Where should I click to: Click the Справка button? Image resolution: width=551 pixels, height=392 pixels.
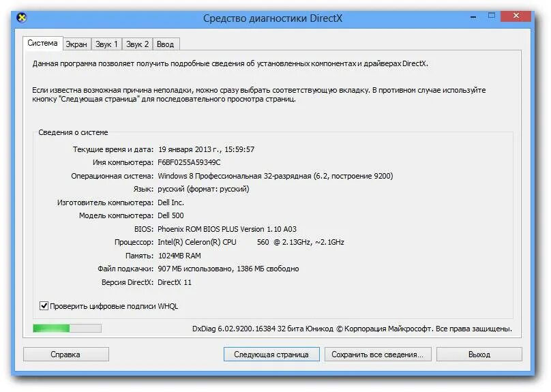(x=66, y=355)
